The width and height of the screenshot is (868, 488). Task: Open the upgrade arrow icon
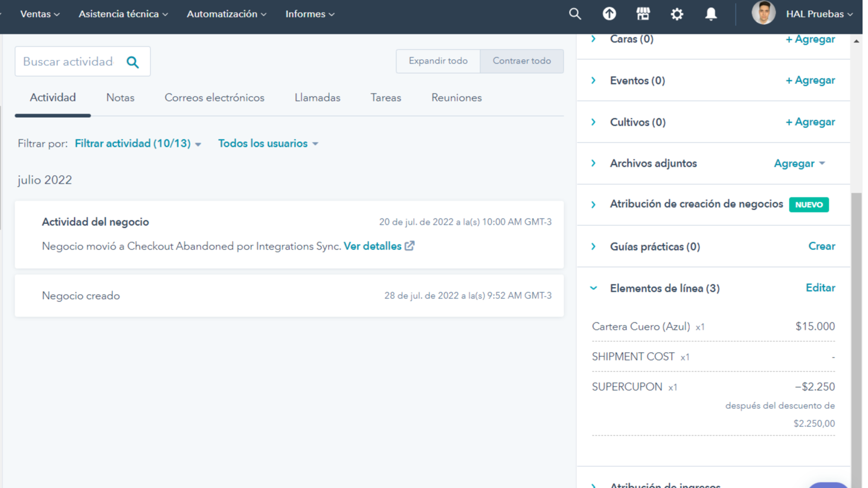point(609,14)
